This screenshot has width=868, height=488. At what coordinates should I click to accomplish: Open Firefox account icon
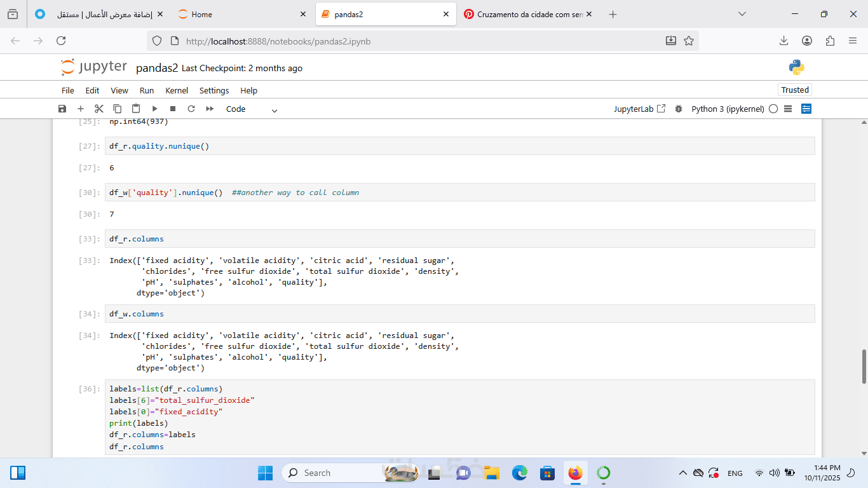[x=807, y=41]
